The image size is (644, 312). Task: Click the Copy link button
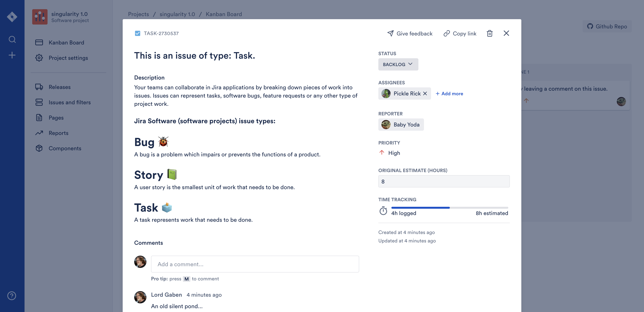pyautogui.click(x=460, y=33)
